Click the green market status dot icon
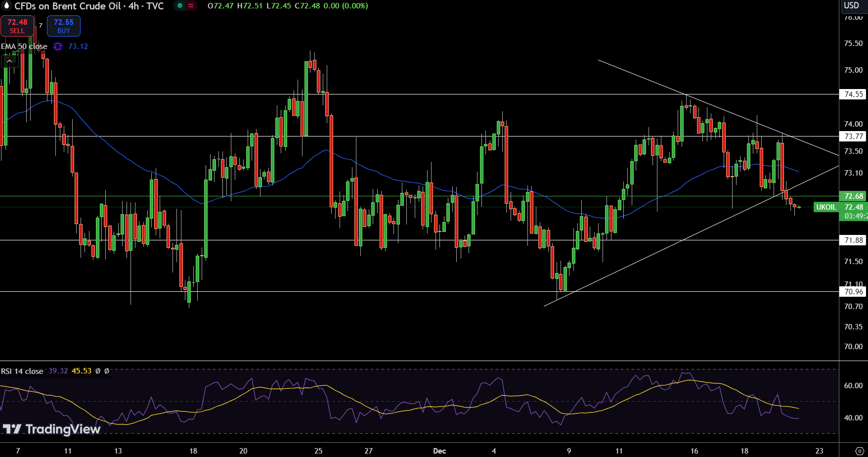 click(x=180, y=6)
